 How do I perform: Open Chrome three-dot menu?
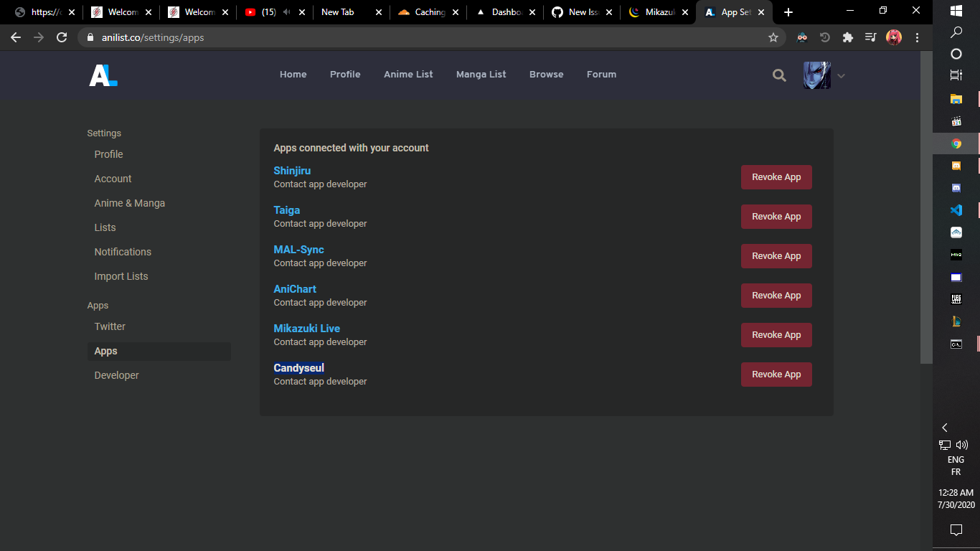tap(917, 37)
